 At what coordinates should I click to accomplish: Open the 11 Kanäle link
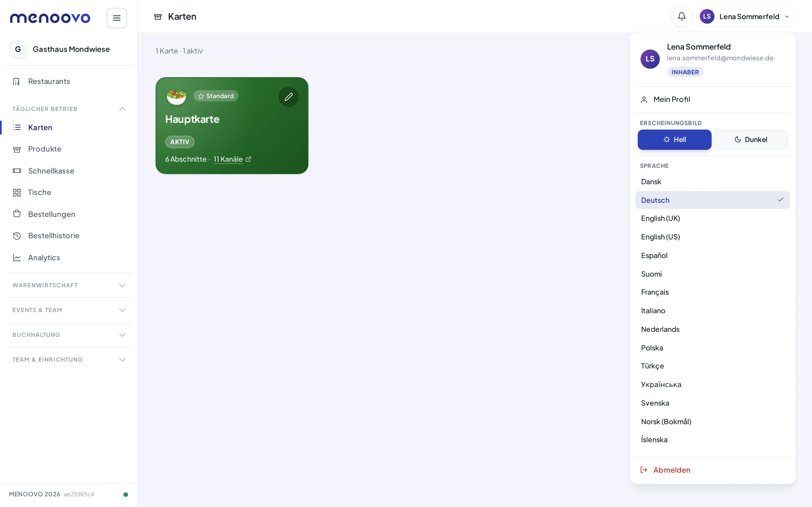[x=228, y=159]
